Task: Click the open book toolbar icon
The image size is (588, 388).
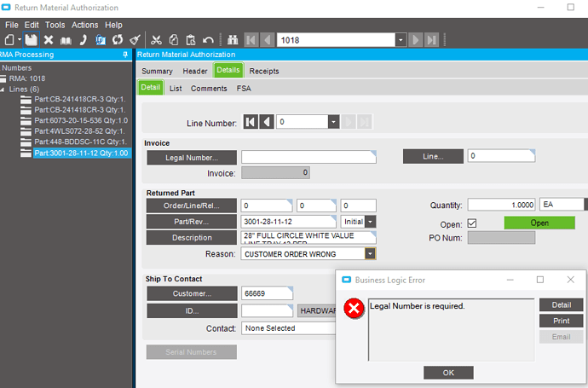Action: click(x=66, y=40)
